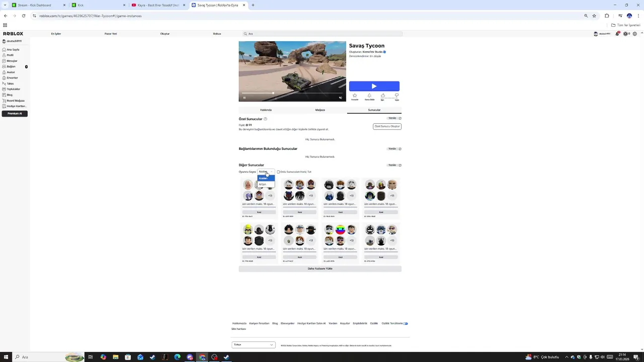The height and width of the screenshot is (362, 644).
Task: Pause the game trailer video
Action: point(245,98)
